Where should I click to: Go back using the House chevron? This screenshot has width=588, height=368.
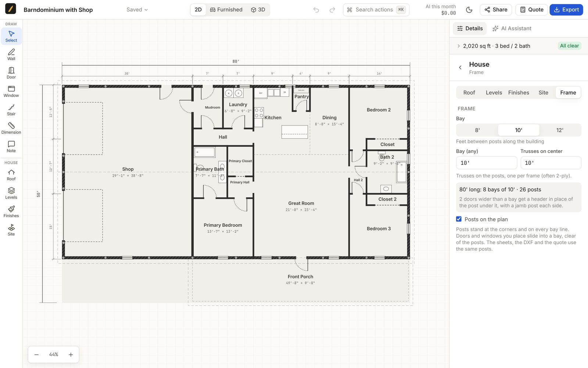click(460, 68)
